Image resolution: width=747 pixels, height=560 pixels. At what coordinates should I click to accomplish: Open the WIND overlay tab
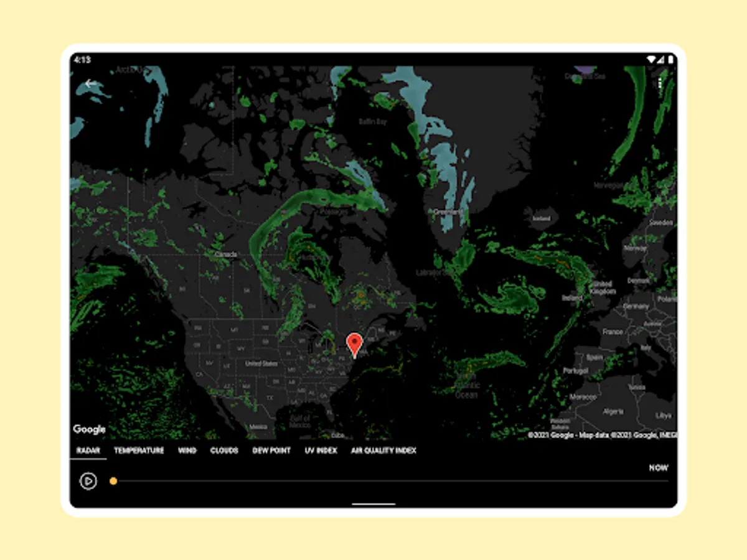point(187,450)
